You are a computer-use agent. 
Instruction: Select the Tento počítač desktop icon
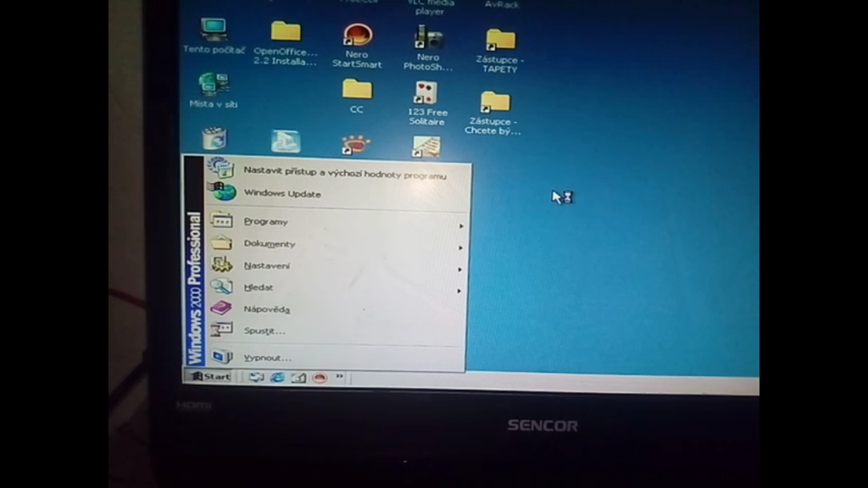pyautogui.click(x=214, y=36)
